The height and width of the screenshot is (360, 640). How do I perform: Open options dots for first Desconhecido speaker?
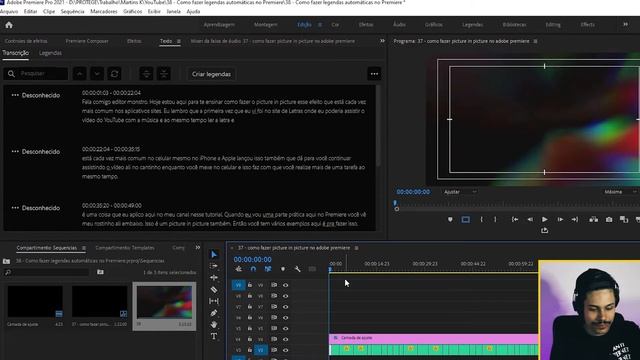tap(15, 95)
